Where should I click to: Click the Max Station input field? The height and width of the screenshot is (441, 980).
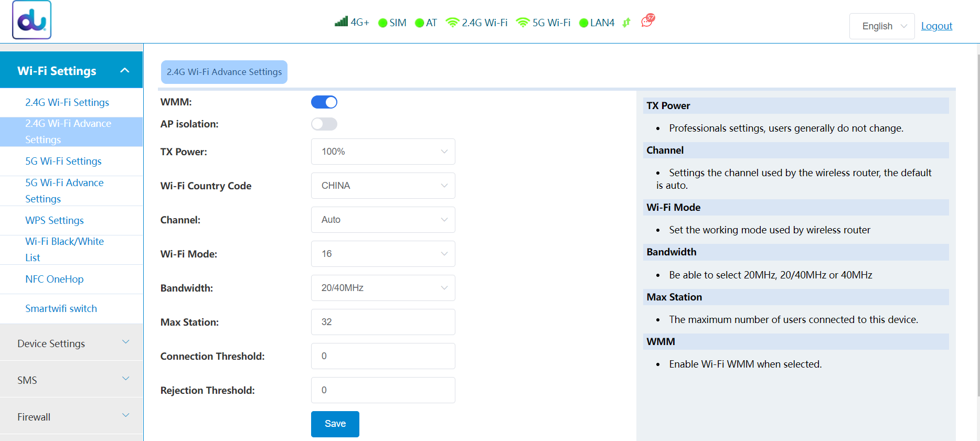383,322
